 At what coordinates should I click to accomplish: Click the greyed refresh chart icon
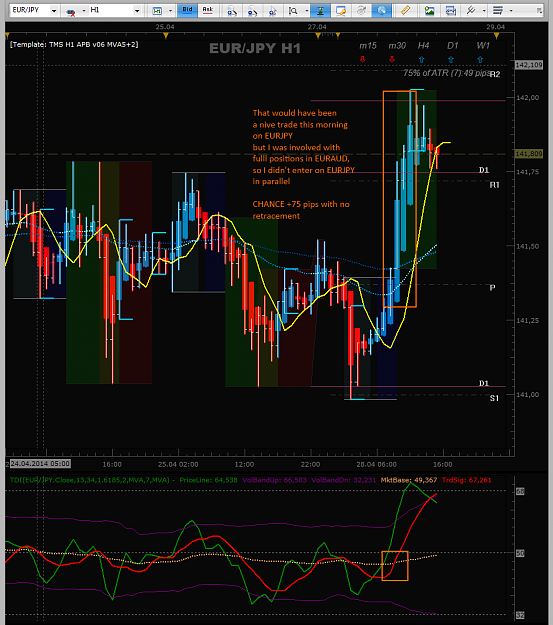361,11
